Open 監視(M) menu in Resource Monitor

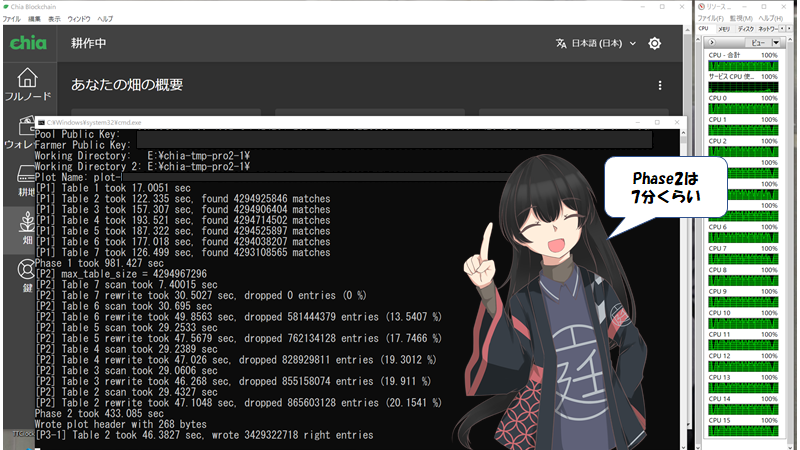click(x=741, y=18)
